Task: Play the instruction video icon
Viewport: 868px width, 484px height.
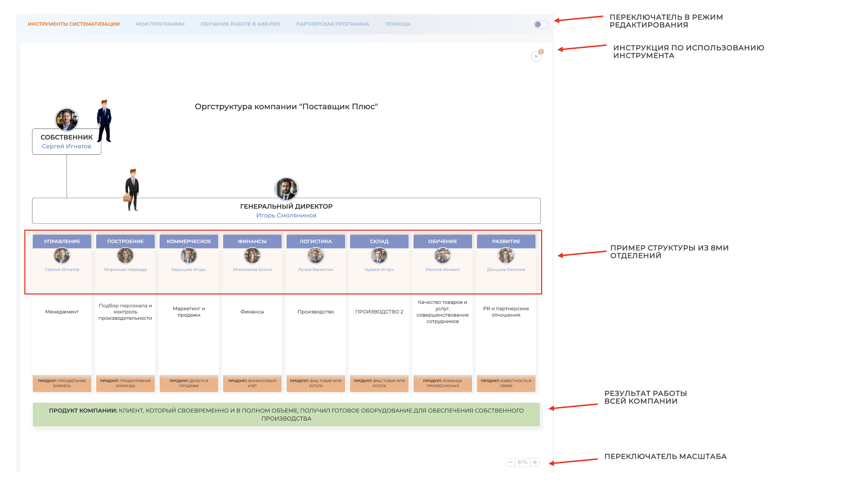Action: (x=536, y=56)
